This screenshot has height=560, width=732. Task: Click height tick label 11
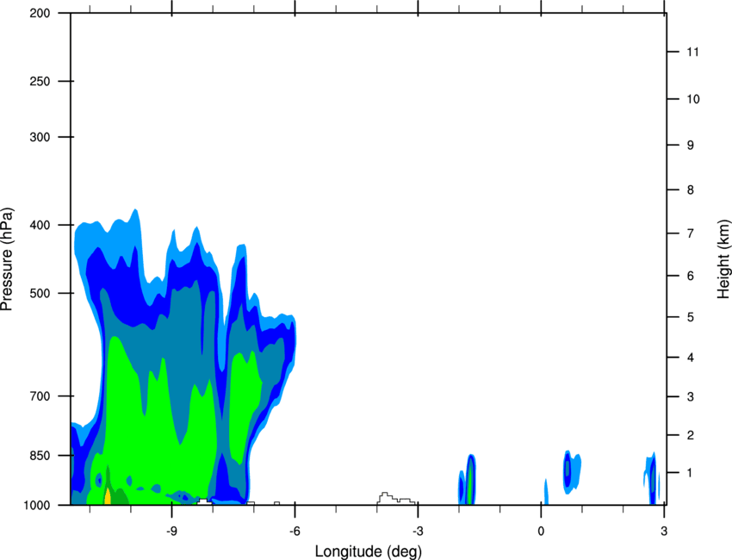[x=692, y=52]
